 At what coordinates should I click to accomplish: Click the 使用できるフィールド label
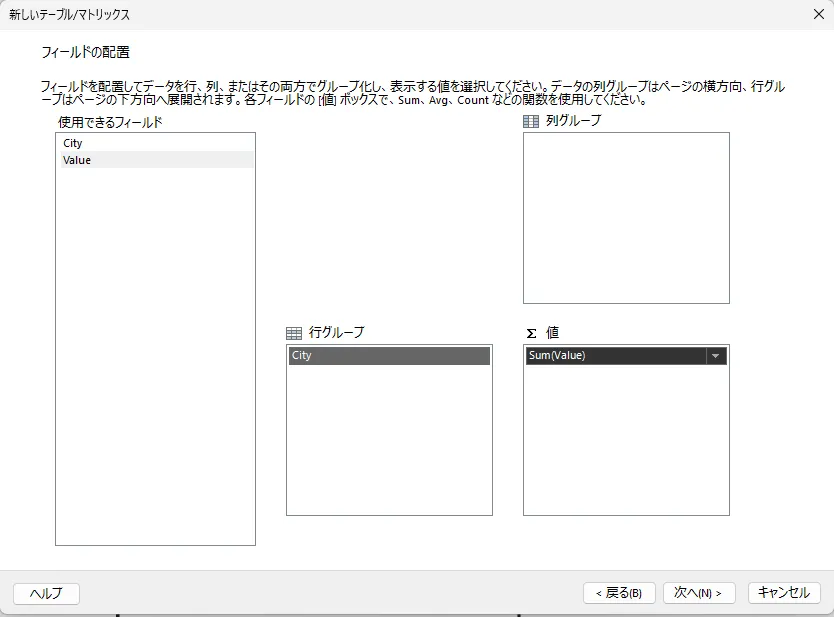coord(110,122)
